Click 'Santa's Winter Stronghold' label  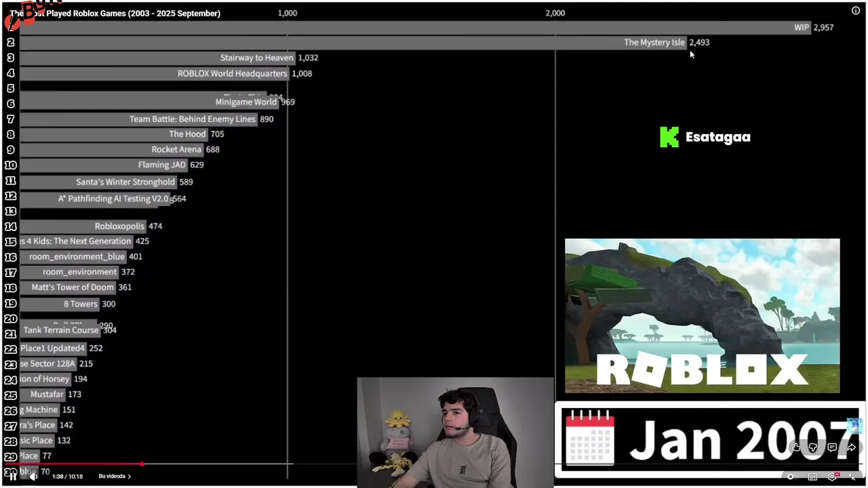coord(125,182)
